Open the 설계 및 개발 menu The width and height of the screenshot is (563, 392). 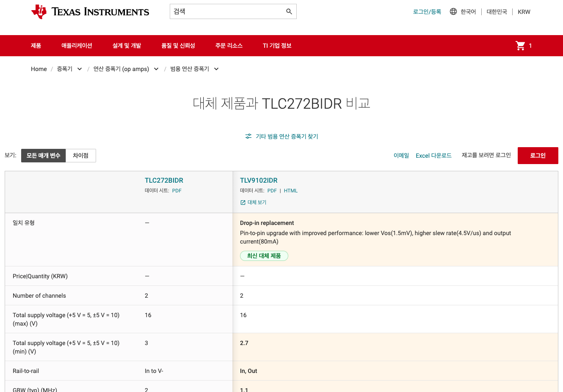pyautogui.click(x=127, y=46)
